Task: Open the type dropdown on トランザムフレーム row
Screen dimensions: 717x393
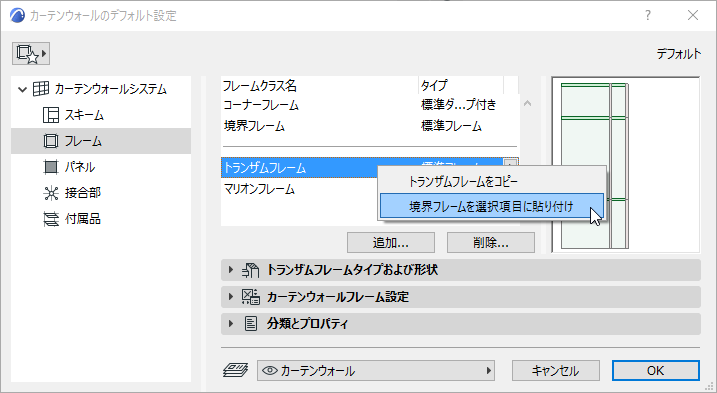Action: 510,162
